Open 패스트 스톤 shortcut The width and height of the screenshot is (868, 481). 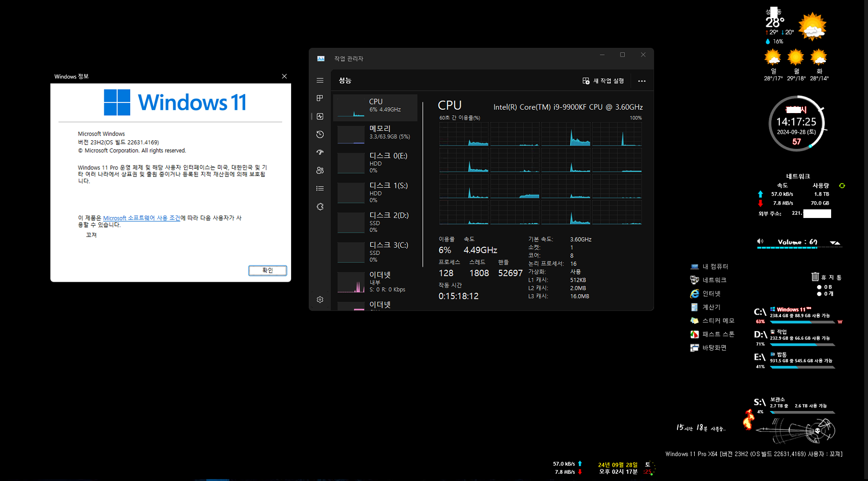coord(712,334)
